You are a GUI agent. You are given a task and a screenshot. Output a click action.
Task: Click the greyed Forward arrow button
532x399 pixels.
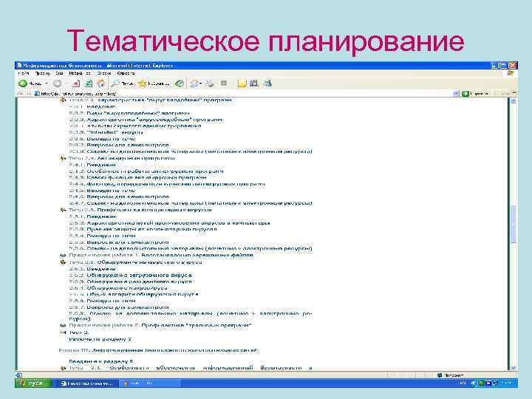coord(58,83)
